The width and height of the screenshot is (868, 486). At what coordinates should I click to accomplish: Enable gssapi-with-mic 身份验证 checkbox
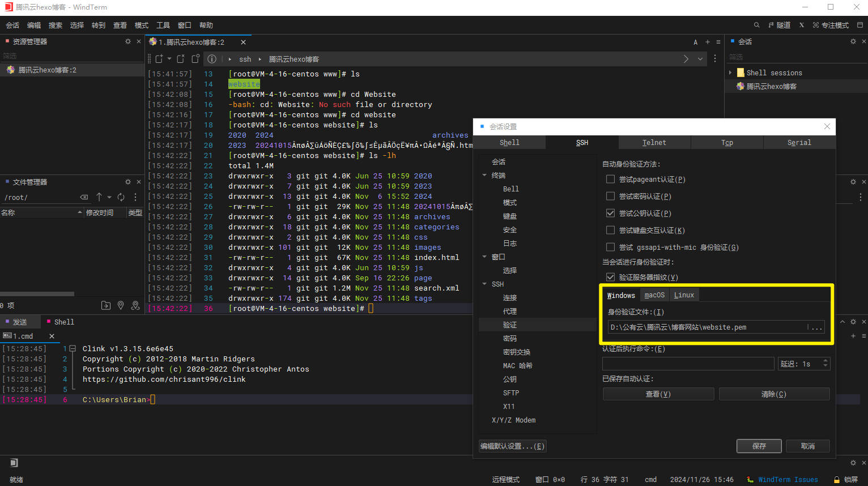point(610,247)
